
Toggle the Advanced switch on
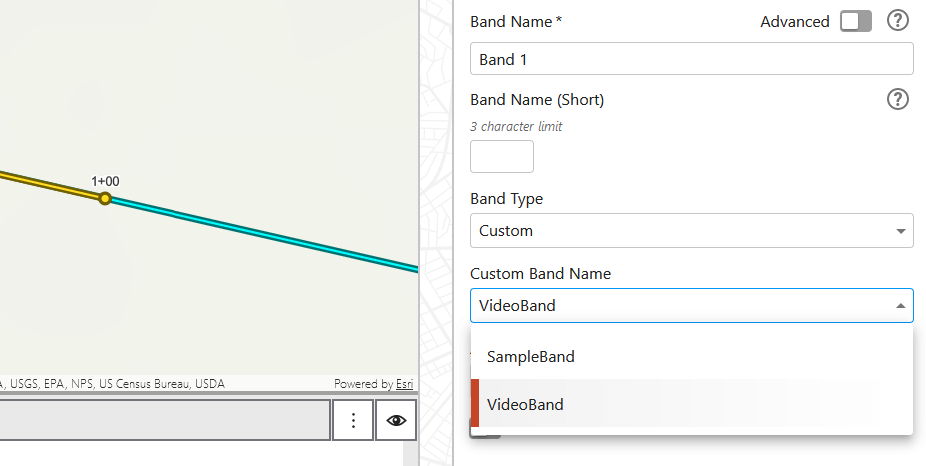pos(855,21)
